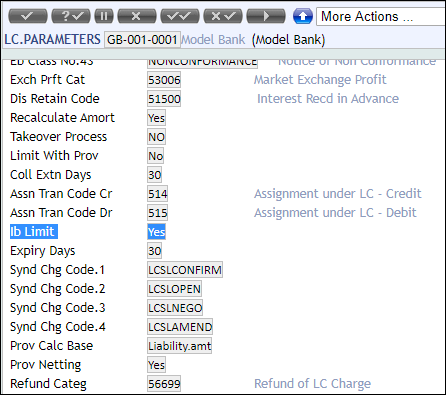Image resolution: width=446 pixels, height=395 pixels.
Task: Click the delete X toolbar icon
Action: click(137, 16)
